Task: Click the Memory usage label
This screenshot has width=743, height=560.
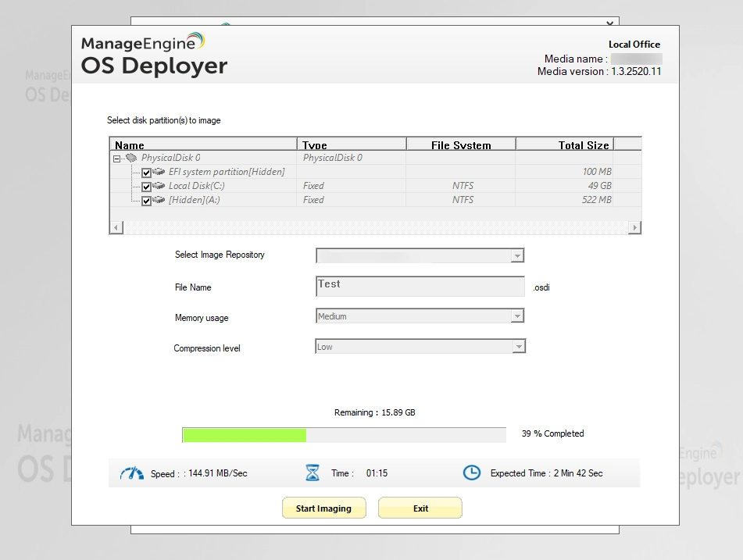Action: (x=202, y=318)
